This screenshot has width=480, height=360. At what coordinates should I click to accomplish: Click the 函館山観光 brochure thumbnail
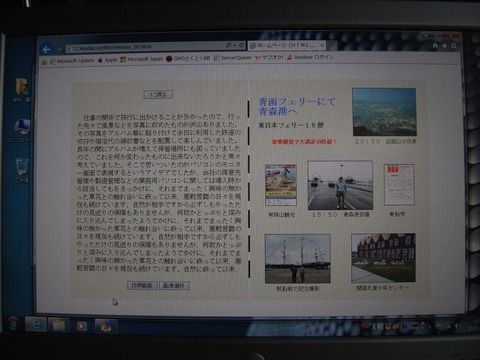coord(281,185)
